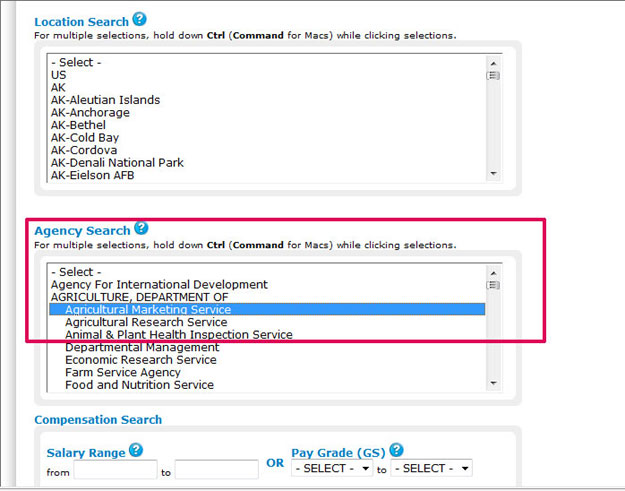Select AK-Denali National Park location
Screen dimensions: 625x491
(117, 163)
